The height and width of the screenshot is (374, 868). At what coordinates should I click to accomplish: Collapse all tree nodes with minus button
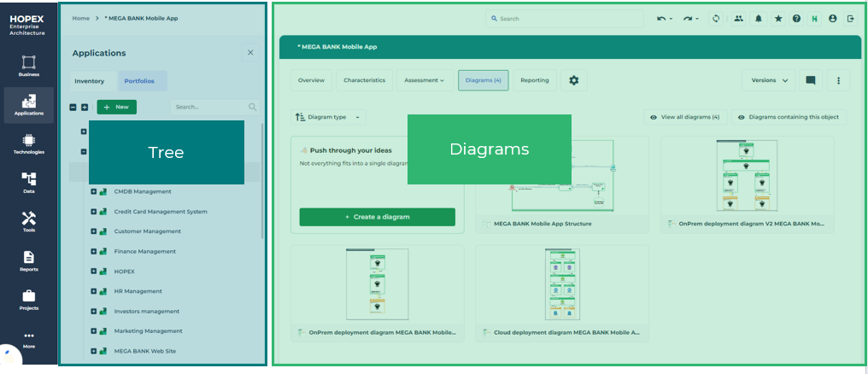[x=73, y=108]
